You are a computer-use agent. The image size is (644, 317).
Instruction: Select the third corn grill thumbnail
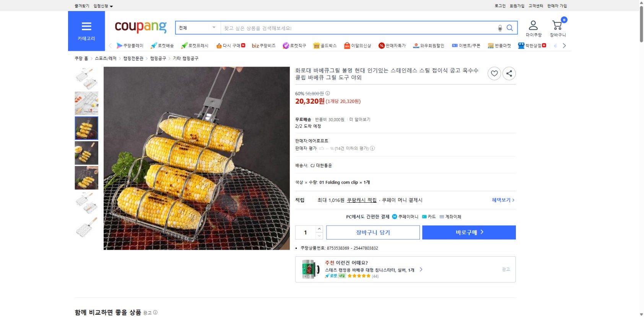[x=86, y=128]
